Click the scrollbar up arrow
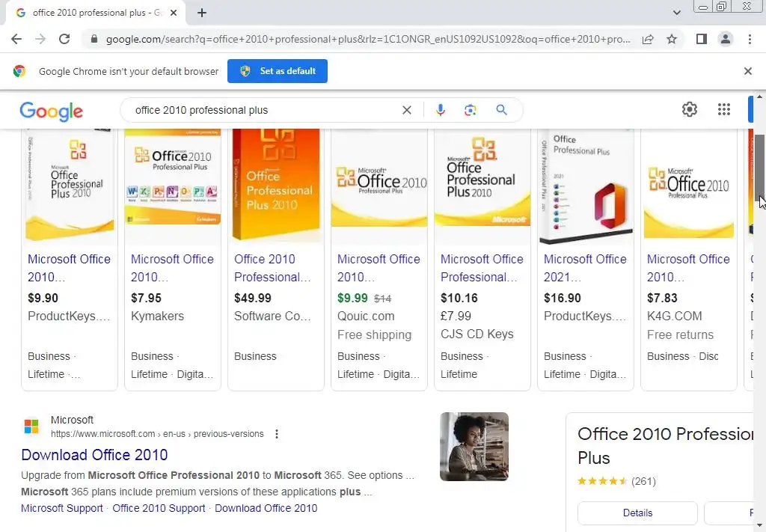This screenshot has width=766, height=532. click(760, 97)
